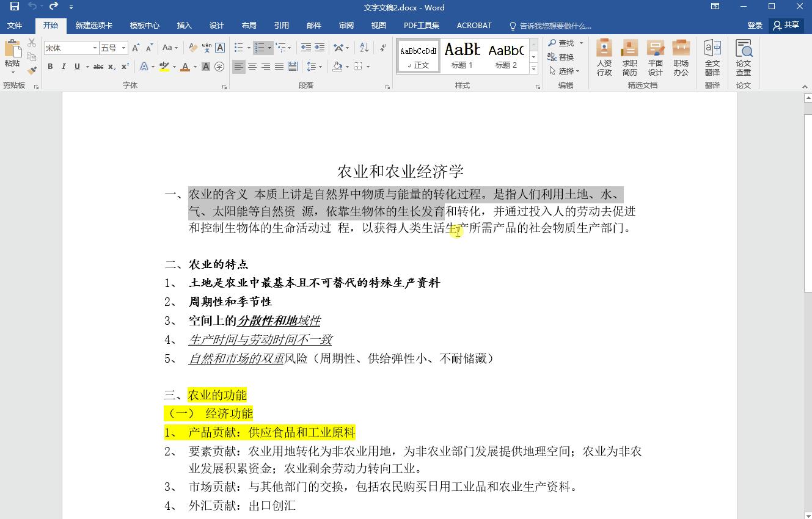
Task: Apply bold formatting to selected text
Action: click(51, 66)
